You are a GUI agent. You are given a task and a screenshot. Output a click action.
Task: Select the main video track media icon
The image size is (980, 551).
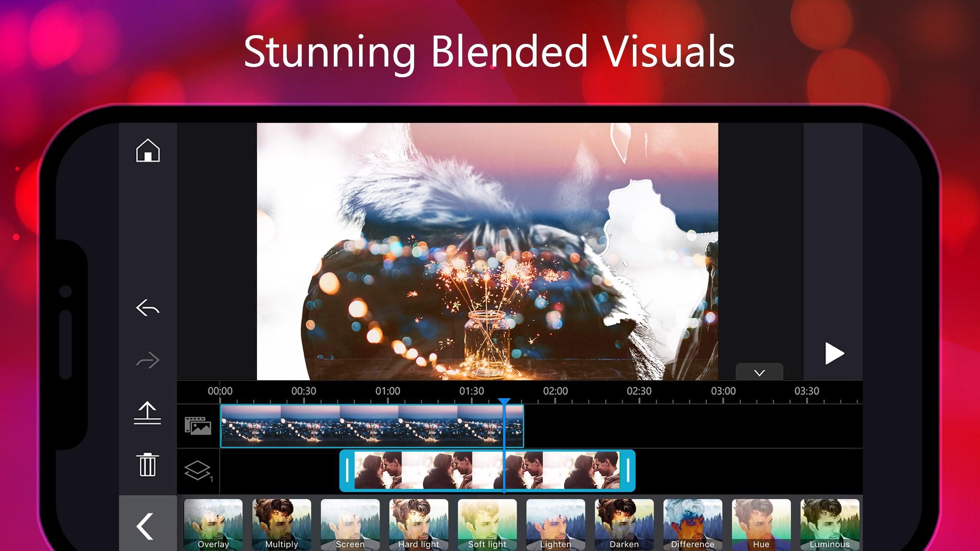[198, 425]
